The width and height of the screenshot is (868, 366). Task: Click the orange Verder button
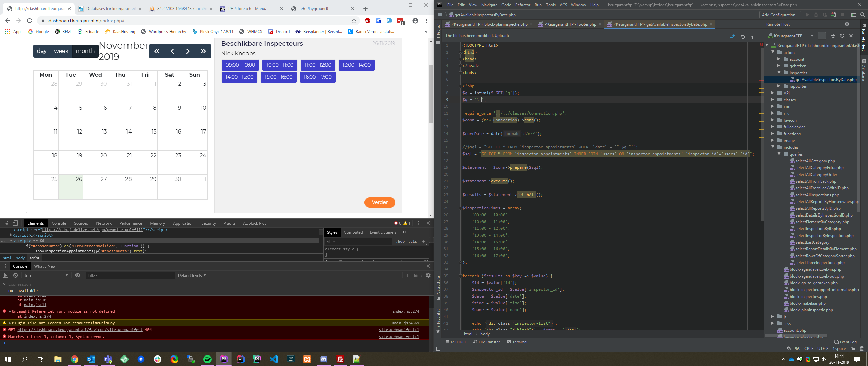click(x=379, y=202)
